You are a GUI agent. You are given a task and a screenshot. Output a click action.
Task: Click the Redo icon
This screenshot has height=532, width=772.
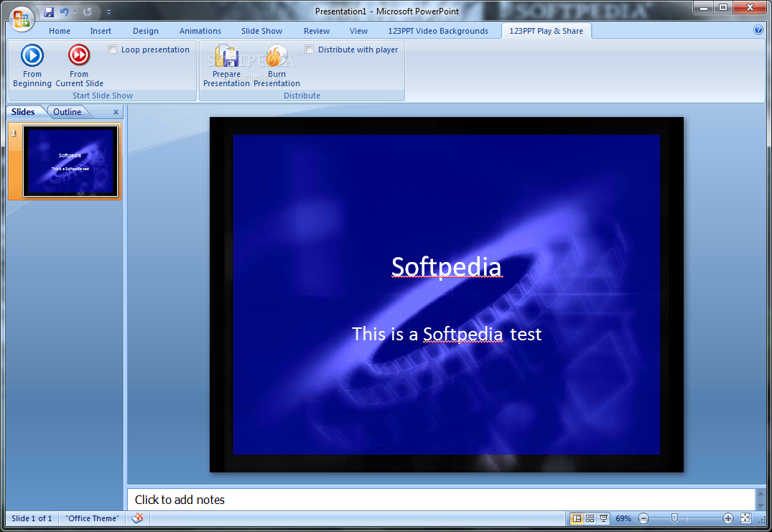pos(87,11)
